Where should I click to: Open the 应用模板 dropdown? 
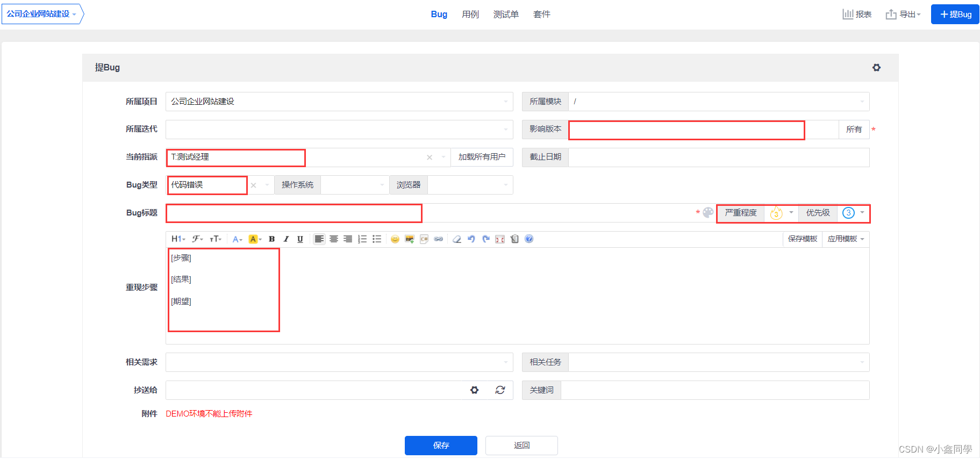[x=846, y=239]
